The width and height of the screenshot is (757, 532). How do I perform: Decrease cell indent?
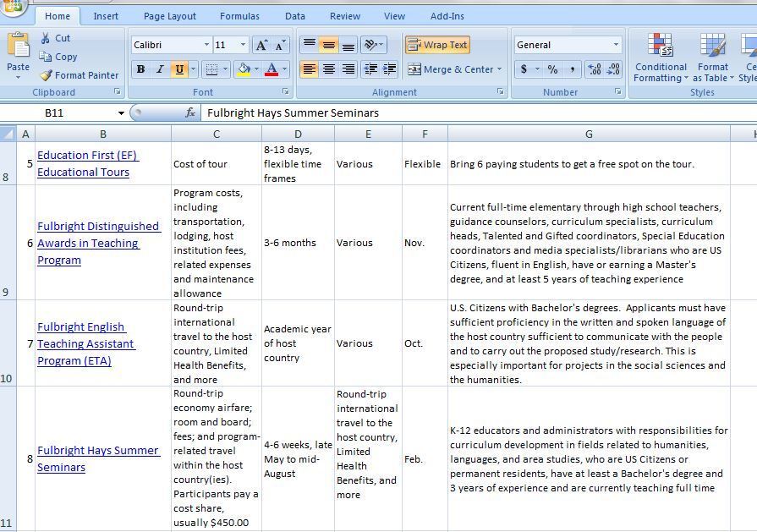370,69
